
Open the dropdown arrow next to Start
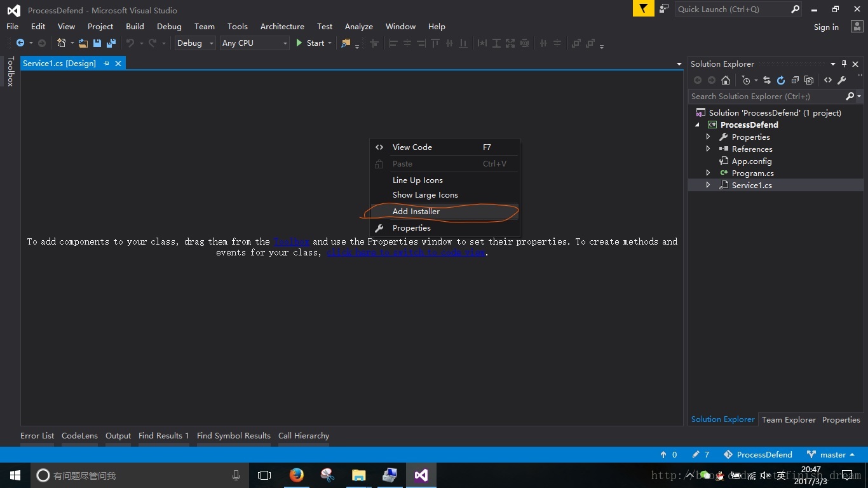330,43
